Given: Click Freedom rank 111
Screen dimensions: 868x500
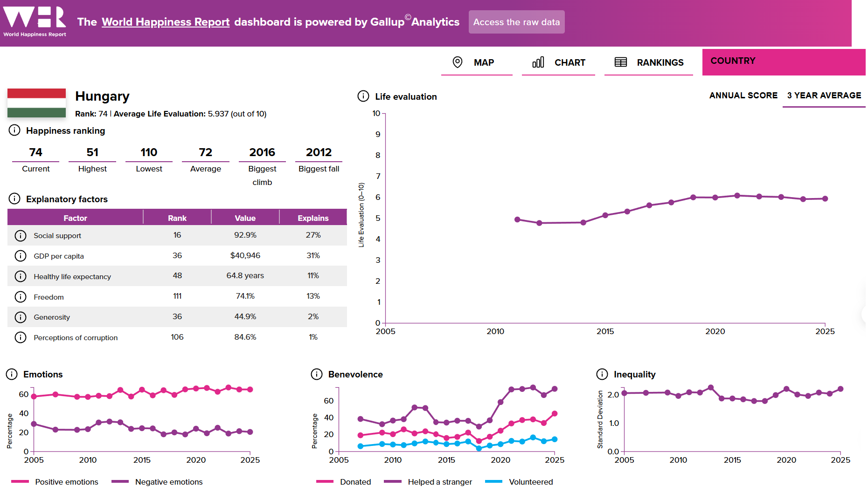Looking at the screenshot, I should click(x=177, y=296).
